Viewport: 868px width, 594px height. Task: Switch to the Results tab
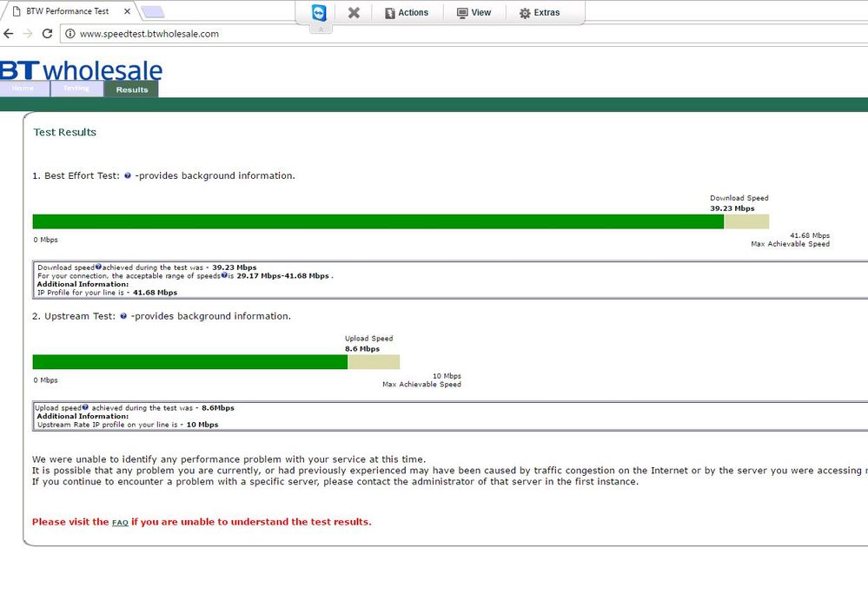pyautogui.click(x=132, y=89)
